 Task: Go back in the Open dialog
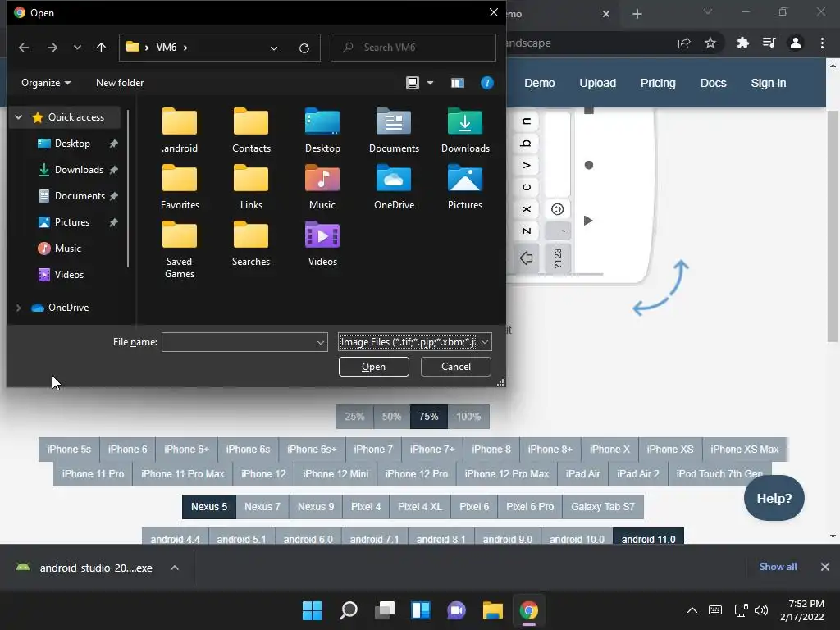24,48
